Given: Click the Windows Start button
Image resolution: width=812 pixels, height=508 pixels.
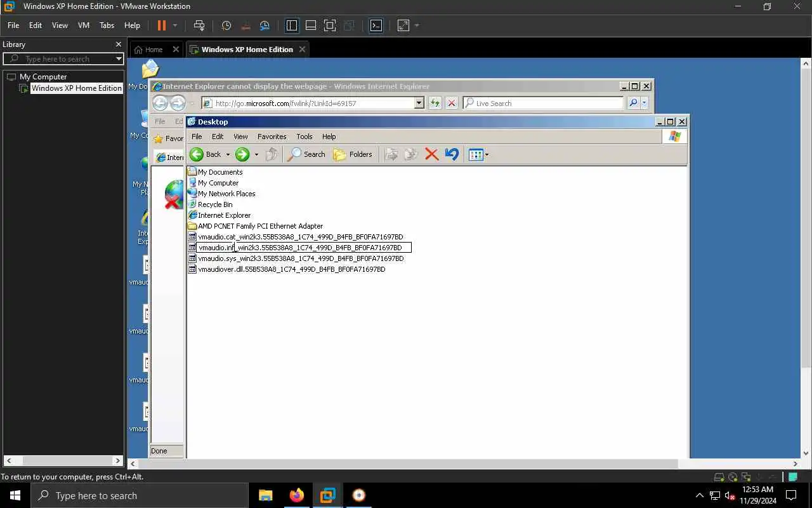Looking at the screenshot, I should (15, 495).
